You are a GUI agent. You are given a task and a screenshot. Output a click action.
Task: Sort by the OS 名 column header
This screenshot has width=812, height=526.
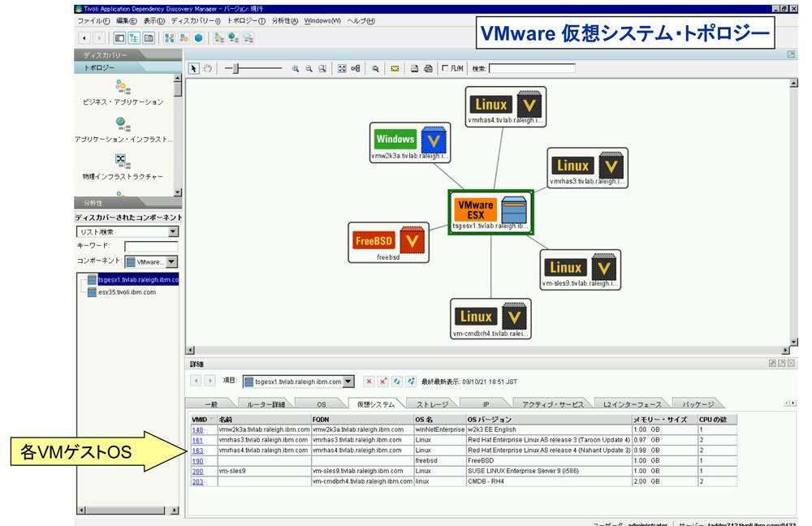coord(439,420)
